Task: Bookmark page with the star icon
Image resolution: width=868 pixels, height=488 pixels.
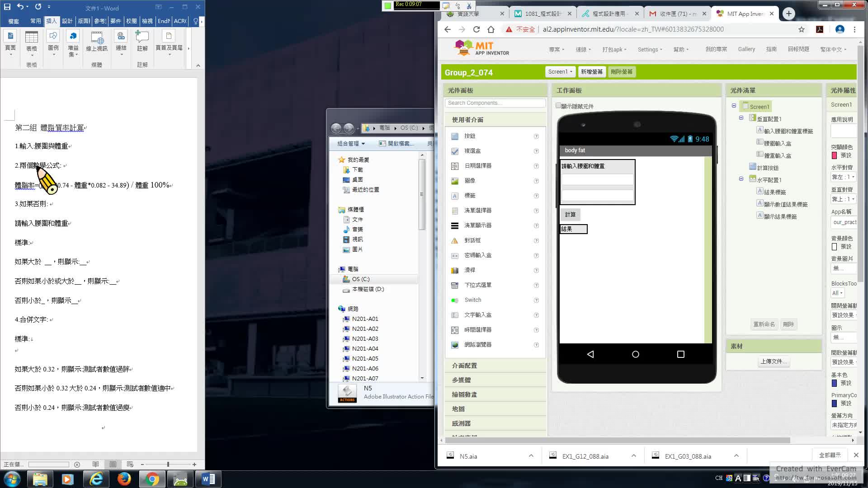Action: pyautogui.click(x=802, y=29)
